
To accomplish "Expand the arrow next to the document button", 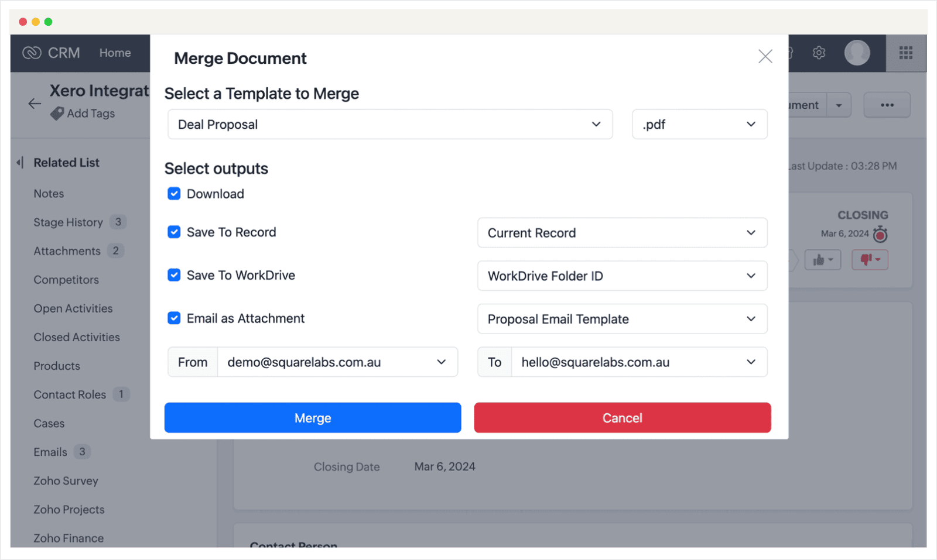I will pos(839,105).
